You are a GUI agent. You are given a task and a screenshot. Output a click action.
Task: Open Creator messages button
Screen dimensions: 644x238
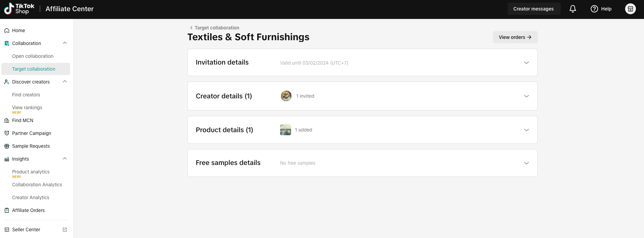click(x=534, y=9)
